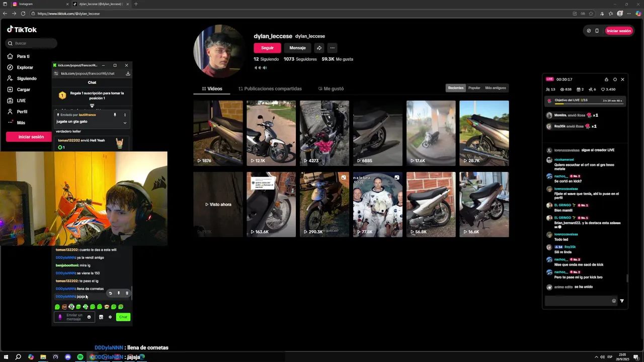Open the astronauts video with 77.8K views
Image resolution: width=644 pixels, height=362 pixels.
coord(378,205)
